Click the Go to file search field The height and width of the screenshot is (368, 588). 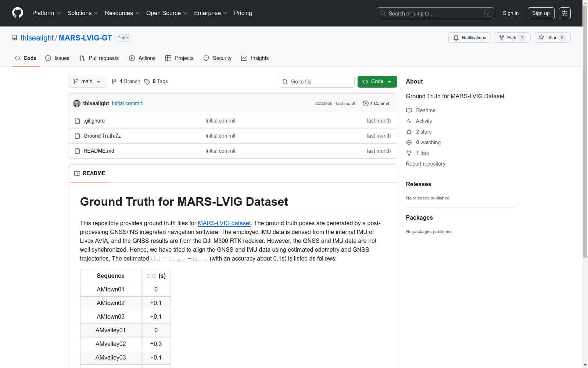pos(317,82)
